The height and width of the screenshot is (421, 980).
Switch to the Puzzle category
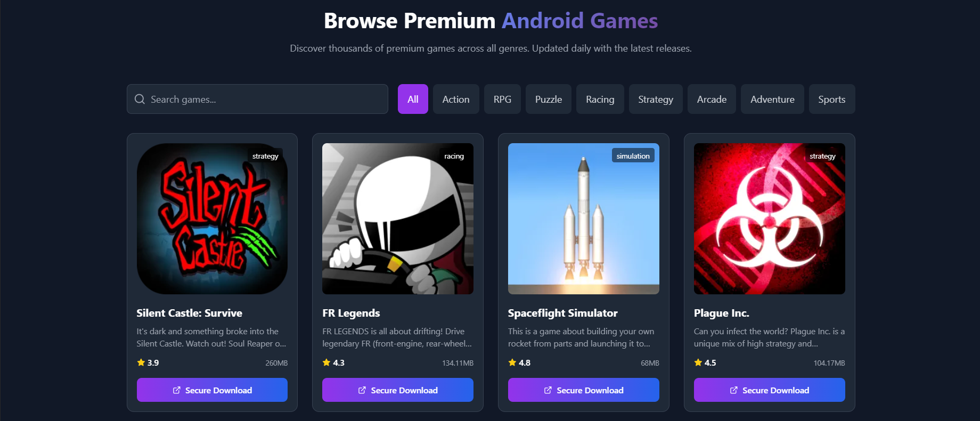[549, 99]
